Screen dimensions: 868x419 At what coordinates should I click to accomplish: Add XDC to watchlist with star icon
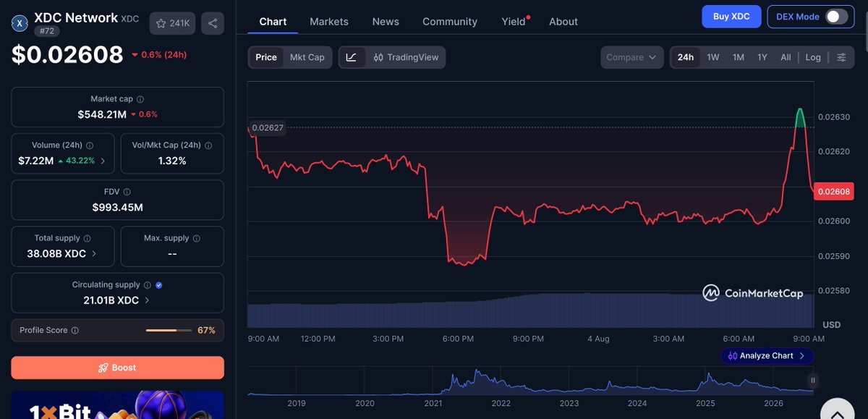(172, 23)
